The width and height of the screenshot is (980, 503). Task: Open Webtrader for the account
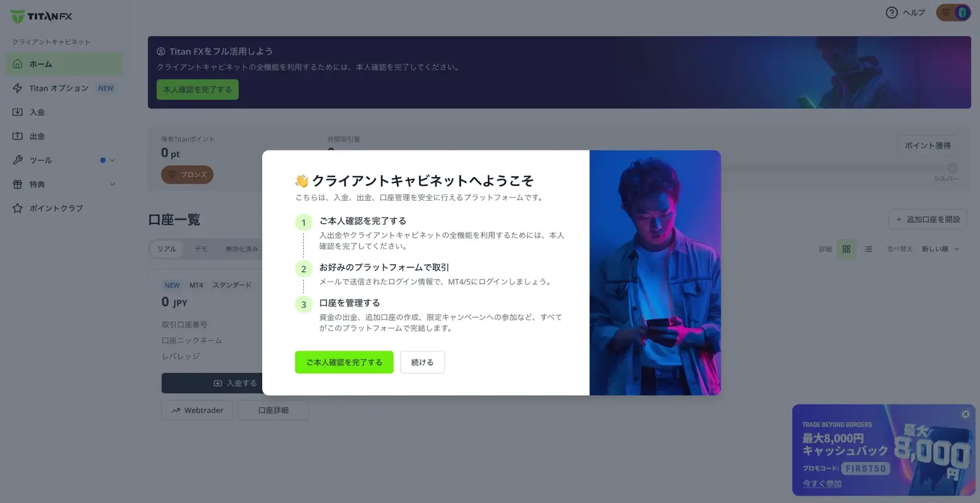197,410
